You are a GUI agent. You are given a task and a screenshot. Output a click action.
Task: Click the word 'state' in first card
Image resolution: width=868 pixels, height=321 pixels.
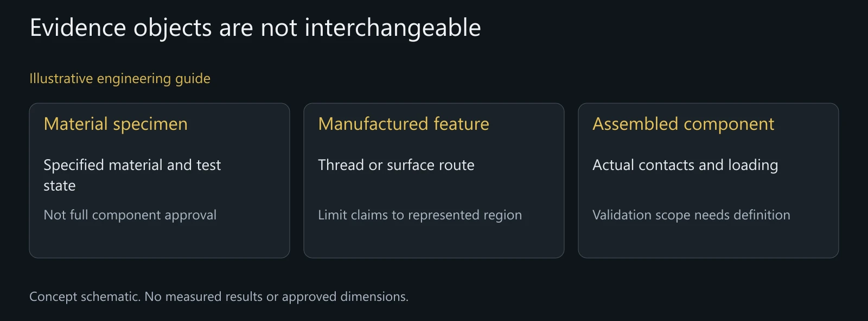pyautogui.click(x=60, y=186)
